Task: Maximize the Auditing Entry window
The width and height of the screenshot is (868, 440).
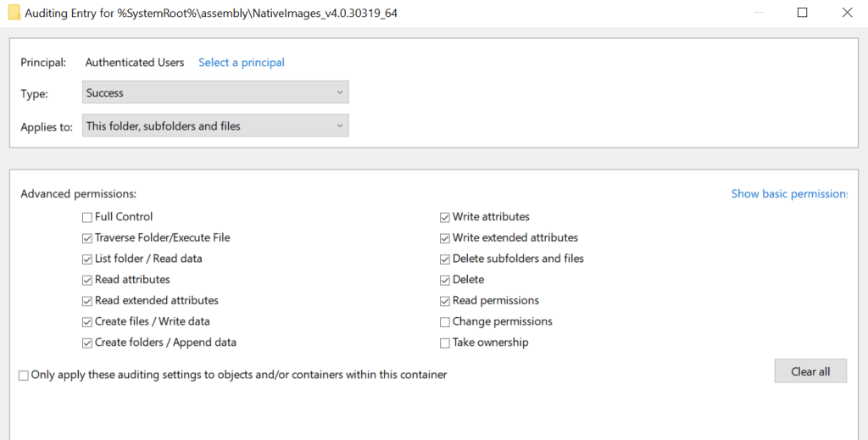Action: pyautogui.click(x=803, y=13)
